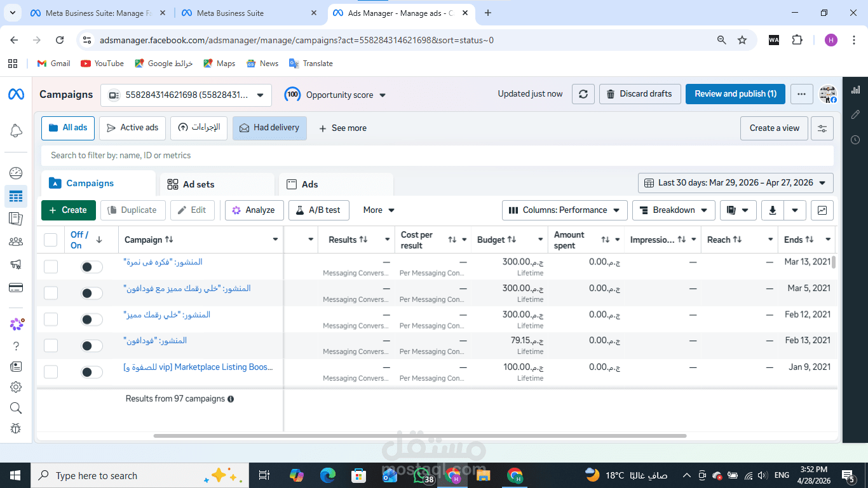Image resolution: width=868 pixels, height=488 pixels.
Task: Tick the select-all campaigns header checkbox
Action: (51, 240)
